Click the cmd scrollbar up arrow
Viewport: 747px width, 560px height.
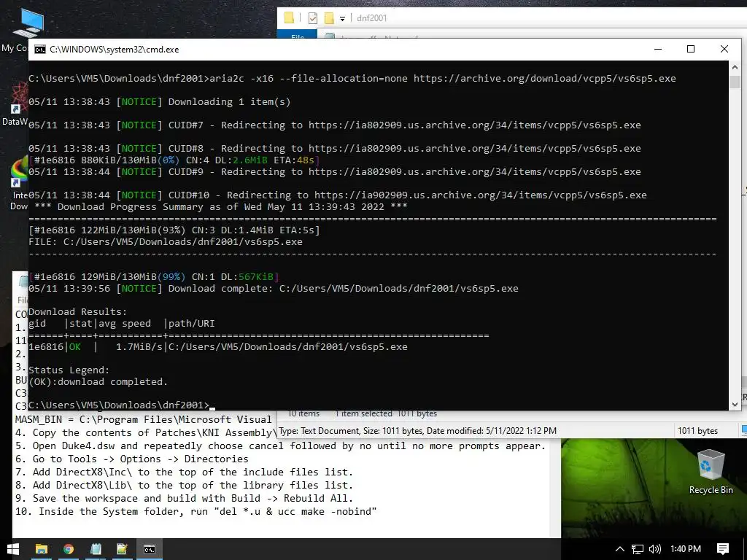tap(735, 68)
